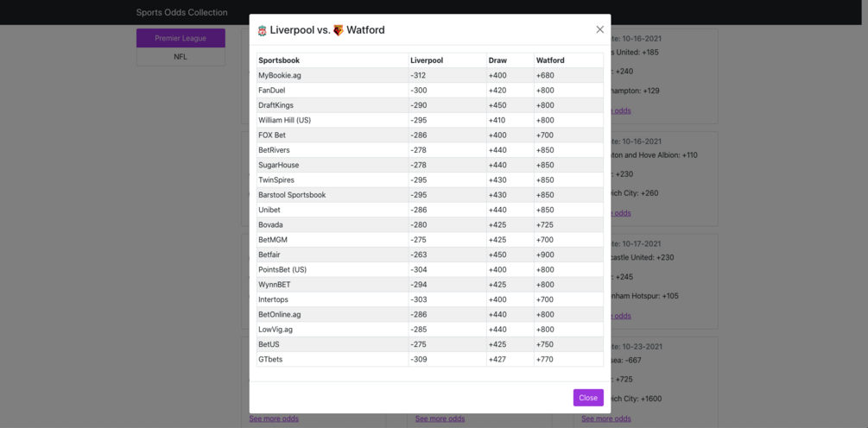Screen dimensions: 868x428
Task: Click the BetMGM sportsbook name
Action: 273,240
